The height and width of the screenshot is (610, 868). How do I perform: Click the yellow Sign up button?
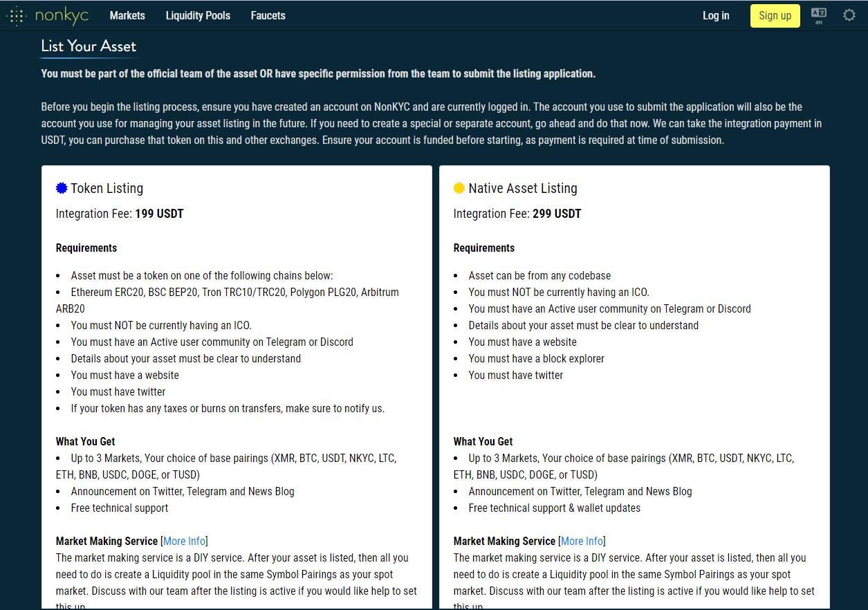pos(775,15)
